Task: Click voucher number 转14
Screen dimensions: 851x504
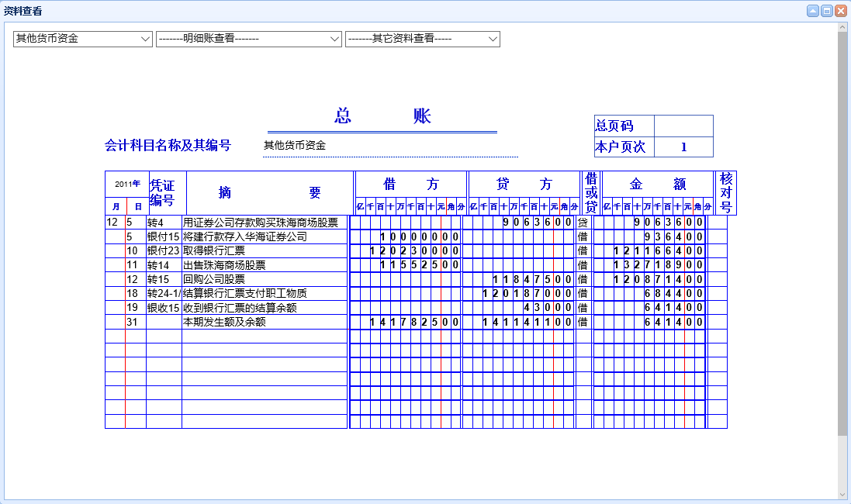Action: pyautogui.click(x=158, y=264)
